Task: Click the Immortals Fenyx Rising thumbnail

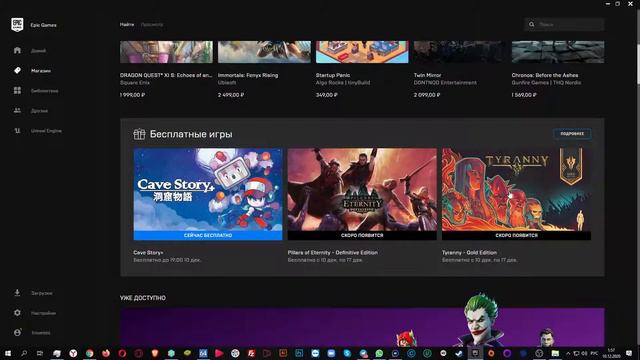Action: pos(264,52)
